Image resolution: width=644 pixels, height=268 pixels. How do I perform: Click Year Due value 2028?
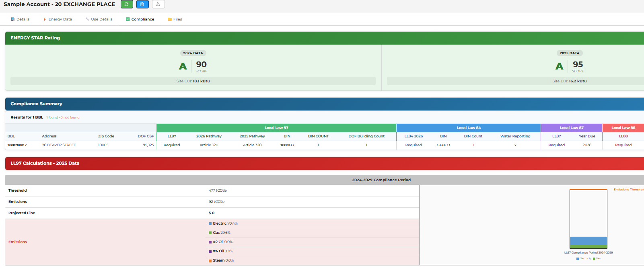coord(587,145)
